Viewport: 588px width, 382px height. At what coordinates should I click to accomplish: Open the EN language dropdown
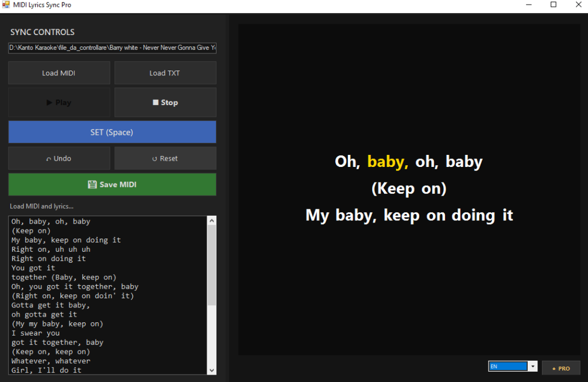[x=508, y=367]
